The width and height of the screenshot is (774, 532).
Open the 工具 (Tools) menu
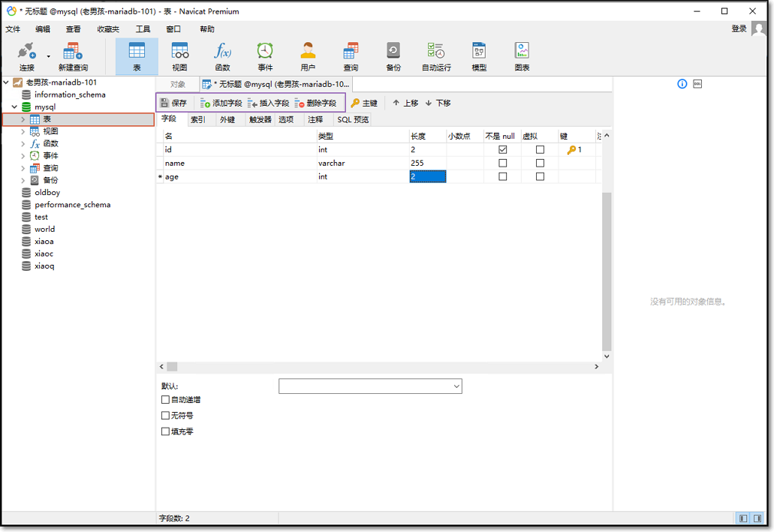pos(143,29)
